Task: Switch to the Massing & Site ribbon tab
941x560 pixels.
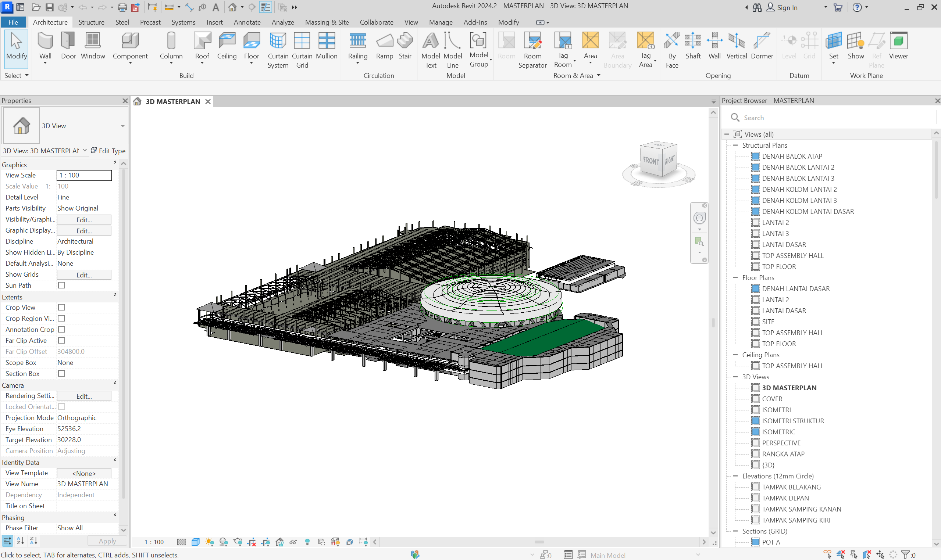Action: pyautogui.click(x=327, y=22)
